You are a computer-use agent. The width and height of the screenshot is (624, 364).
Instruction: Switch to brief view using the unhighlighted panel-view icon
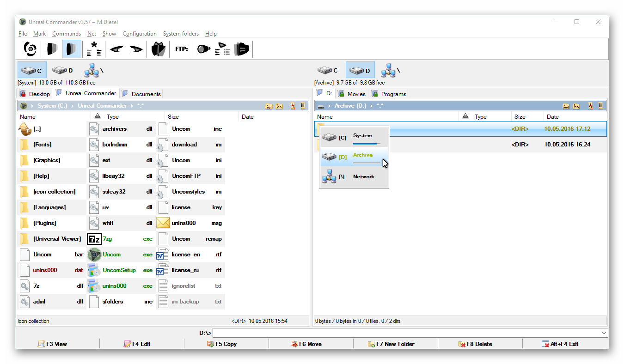tap(52, 49)
